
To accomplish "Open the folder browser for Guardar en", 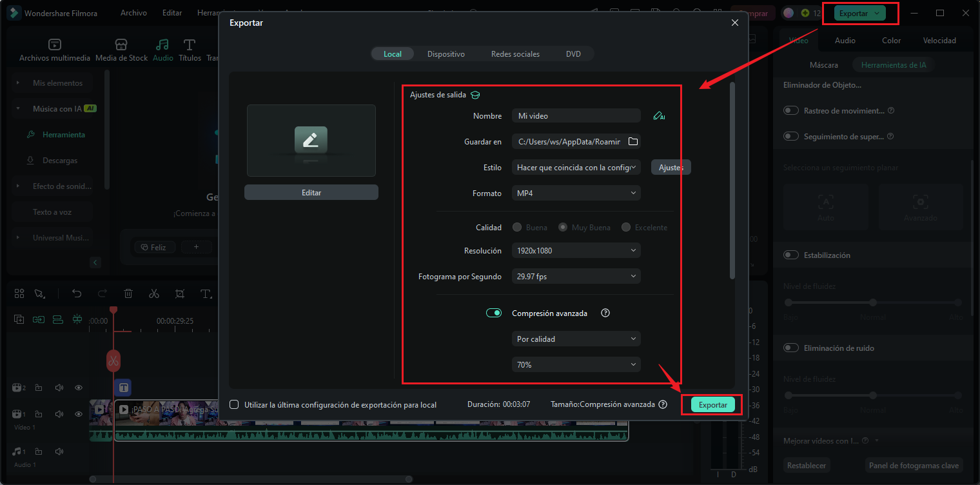I will click(x=632, y=142).
